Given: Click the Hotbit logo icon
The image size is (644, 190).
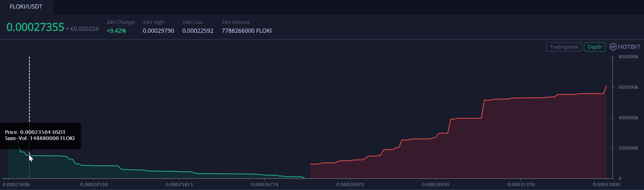Looking at the screenshot, I should point(613,47).
